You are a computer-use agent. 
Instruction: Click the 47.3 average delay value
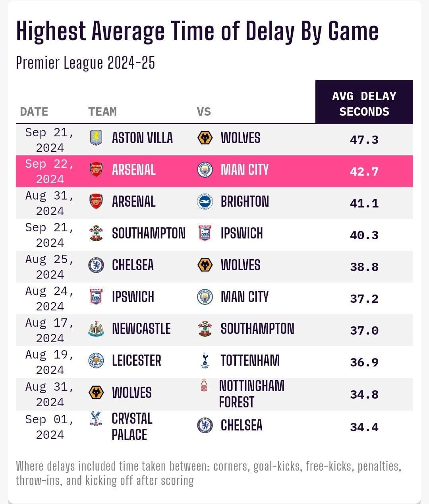tap(364, 140)
